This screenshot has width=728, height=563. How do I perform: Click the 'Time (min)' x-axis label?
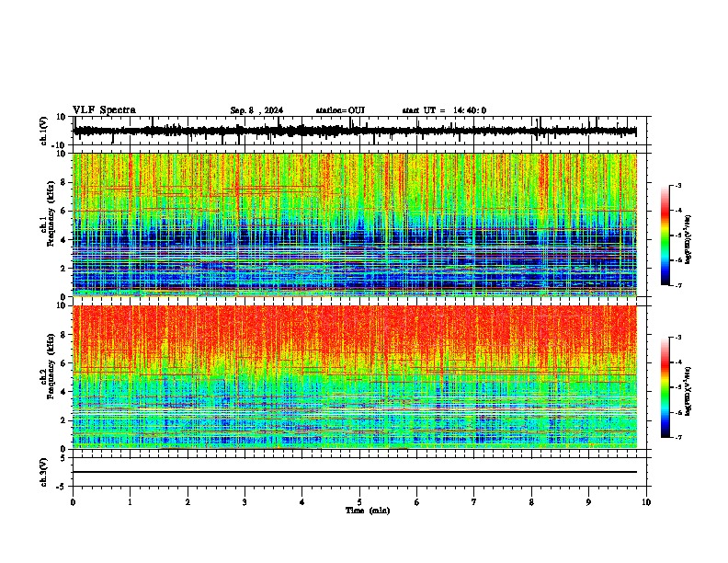pyautogui.click(x=368, y=511)
